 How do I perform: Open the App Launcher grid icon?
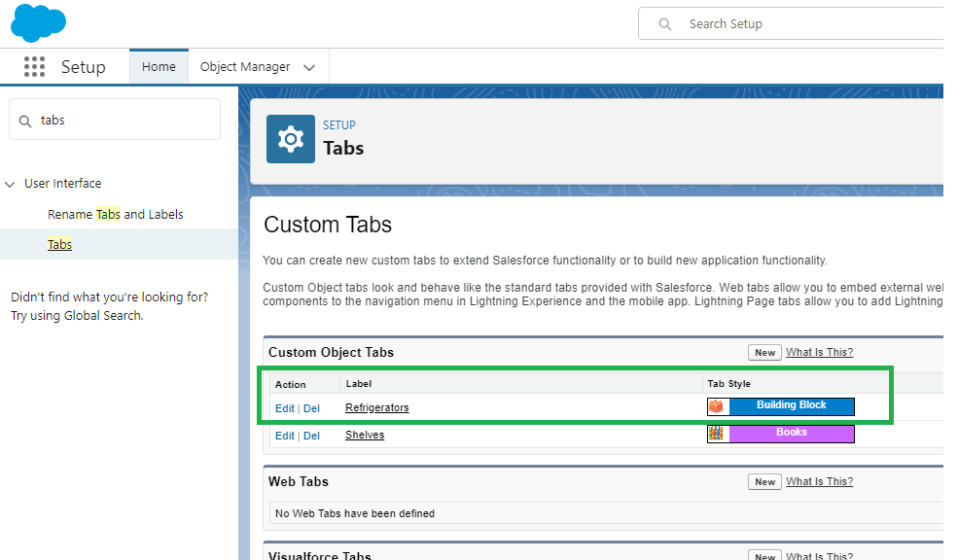[35, 67]
